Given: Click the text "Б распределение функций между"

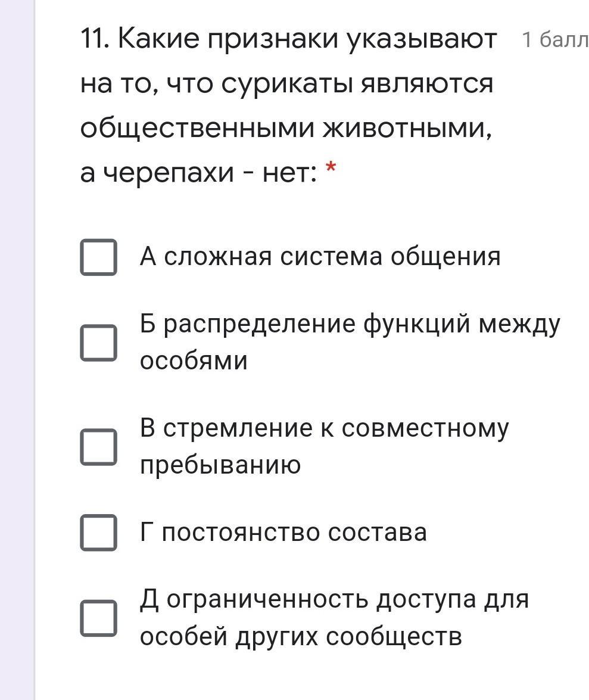Looking at the screenshot, I should pos(350,325).
